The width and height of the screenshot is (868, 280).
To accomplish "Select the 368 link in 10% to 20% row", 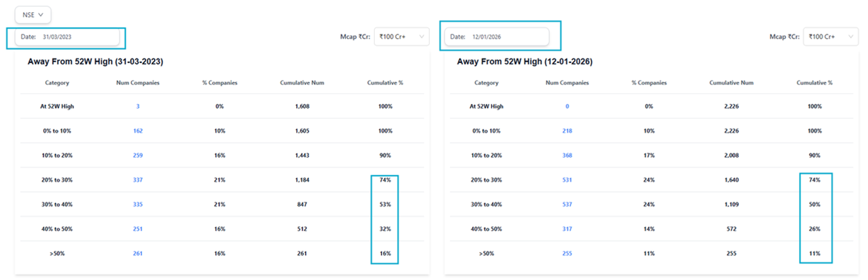I will click(x=567, y=156).
